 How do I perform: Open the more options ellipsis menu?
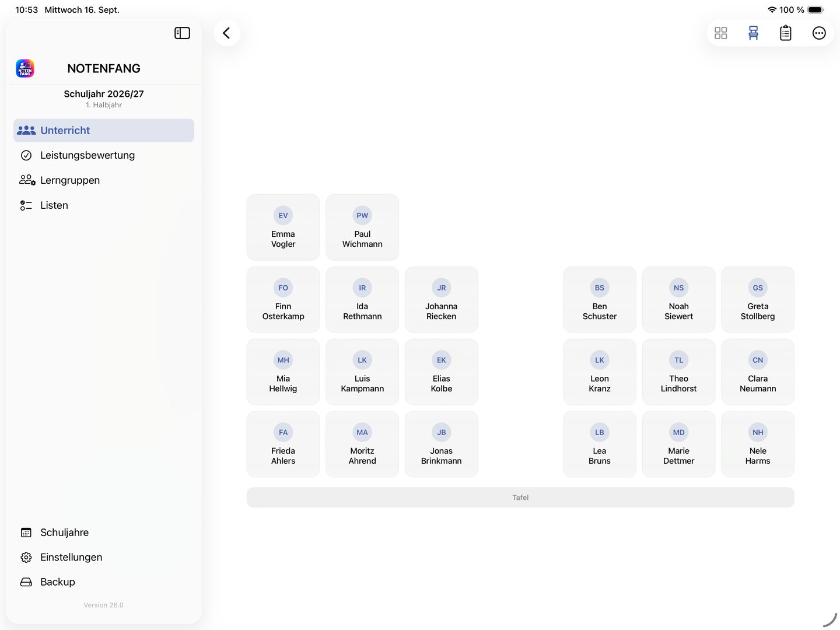[819, 33]
